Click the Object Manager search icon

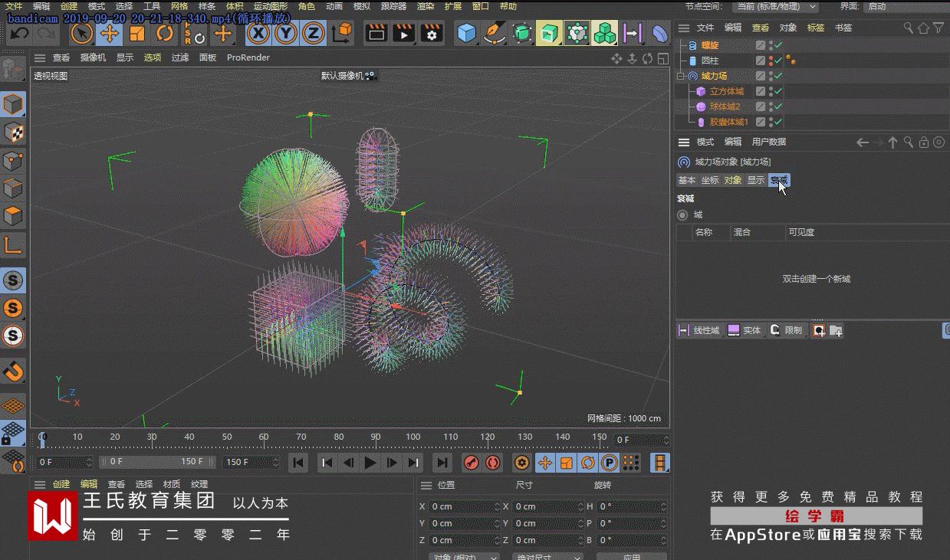(x=909, y=28)
